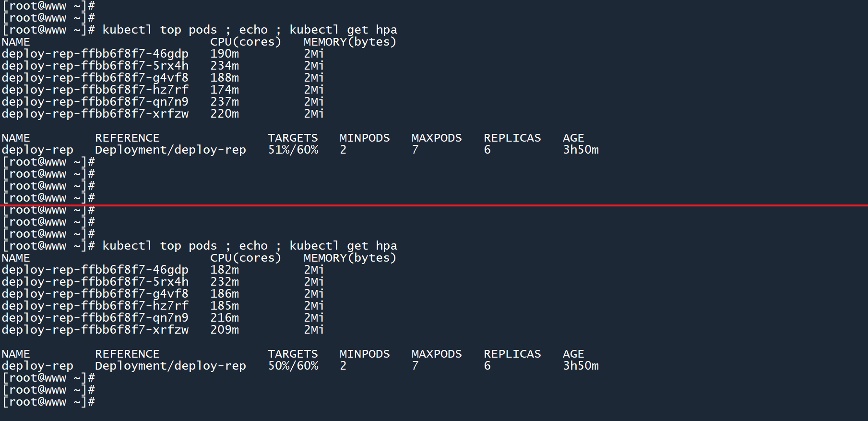Select the 51%/60% targets value

pyautogui.click(x=293, y=150)
